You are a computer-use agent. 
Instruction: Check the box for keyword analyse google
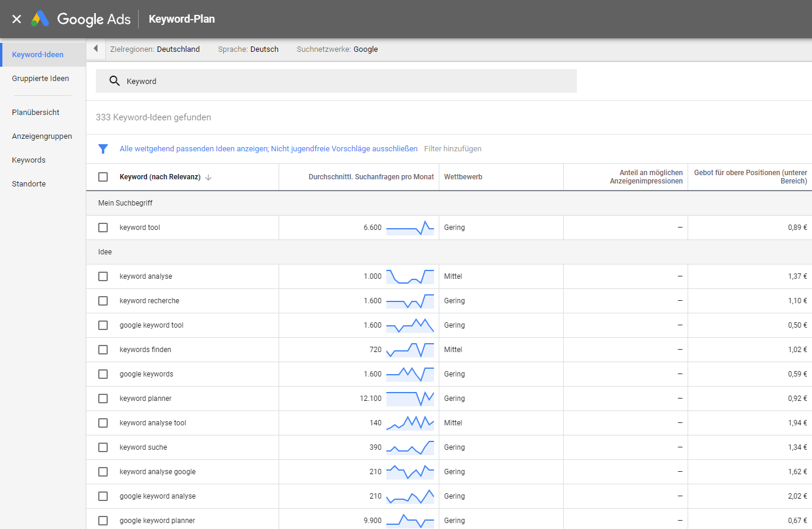pos(103,472)
